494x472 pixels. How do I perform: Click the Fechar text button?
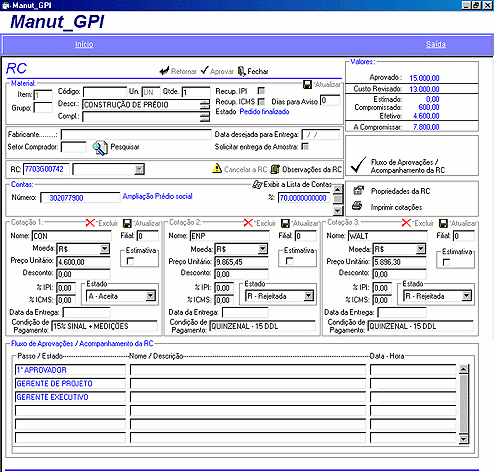point(258,71)
